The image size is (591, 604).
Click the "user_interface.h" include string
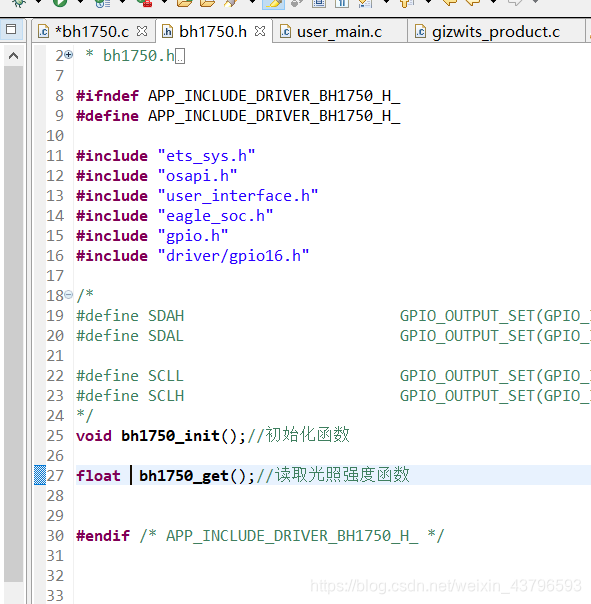[238, 196]
